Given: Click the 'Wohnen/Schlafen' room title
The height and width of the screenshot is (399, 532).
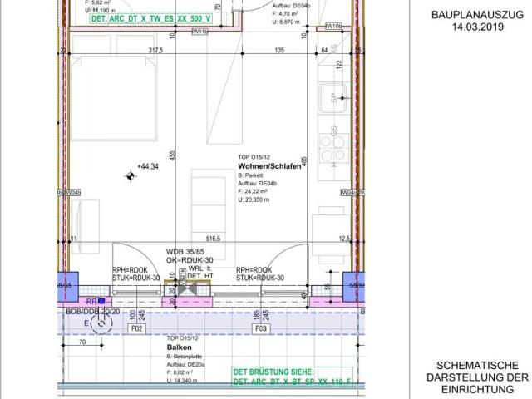Looking at the screenshot, I should coord(269,166).
